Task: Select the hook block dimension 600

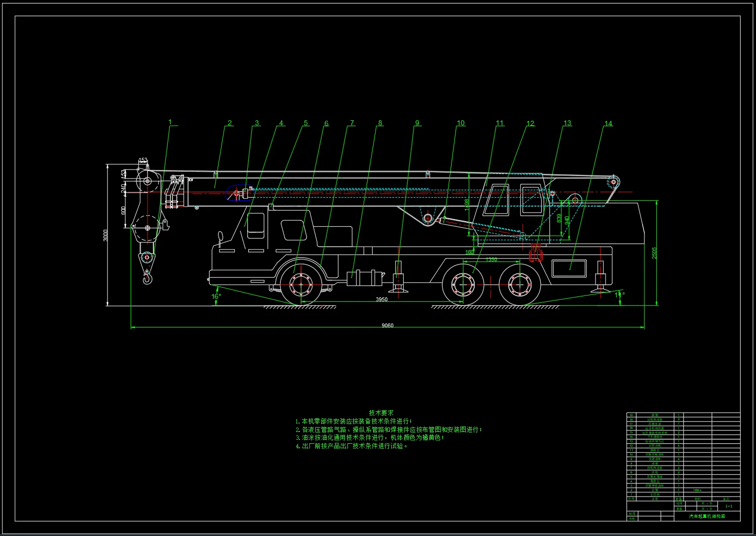Action: tap(123, 210)
